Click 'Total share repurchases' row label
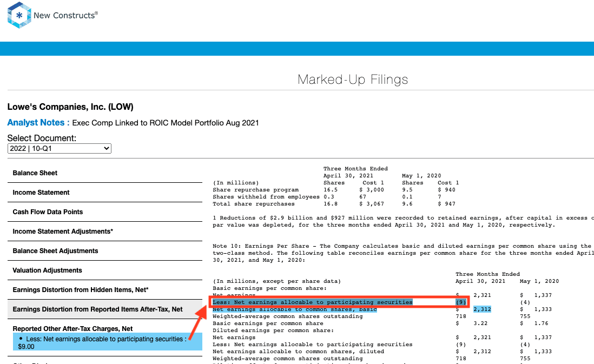This screenshot has height=364, width=594. click(x=253, y=204)
